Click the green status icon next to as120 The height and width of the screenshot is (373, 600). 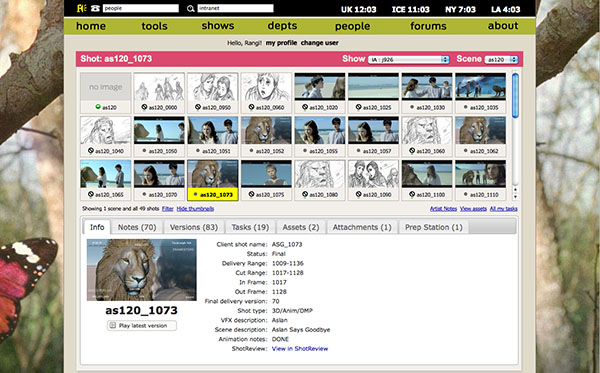(98, 107)
